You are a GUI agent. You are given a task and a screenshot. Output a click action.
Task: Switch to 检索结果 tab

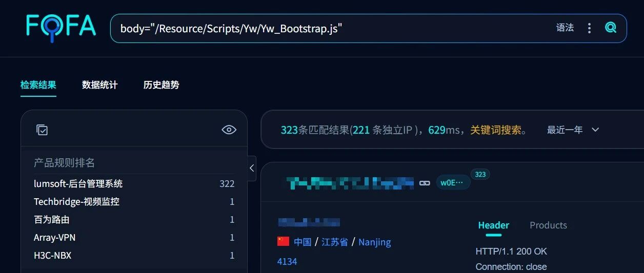(x=38, y=85)
